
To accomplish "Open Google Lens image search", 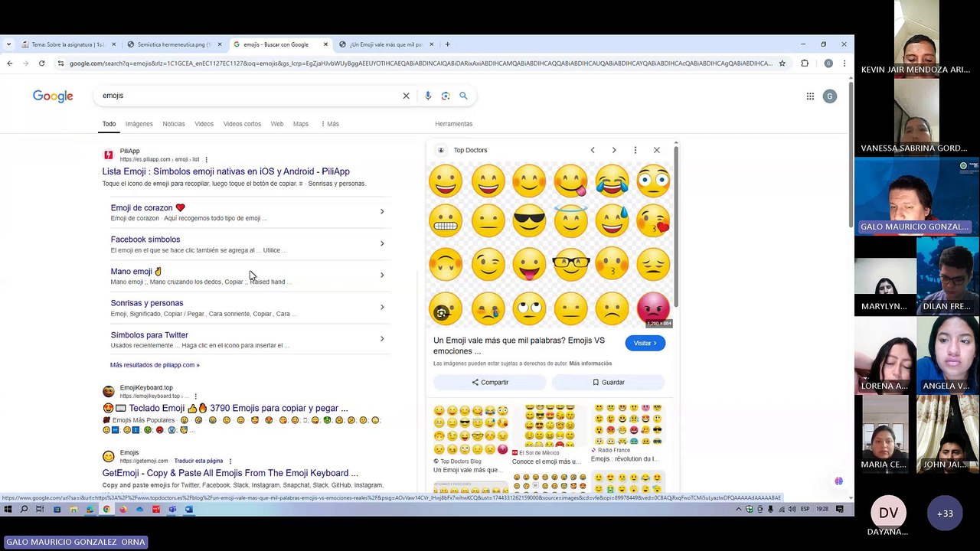I will (x=446, y=96).
